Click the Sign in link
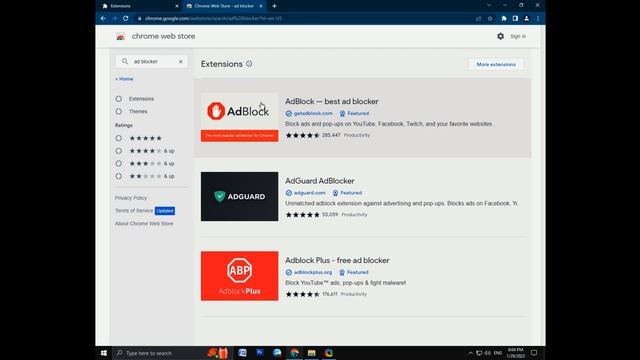 518,36
